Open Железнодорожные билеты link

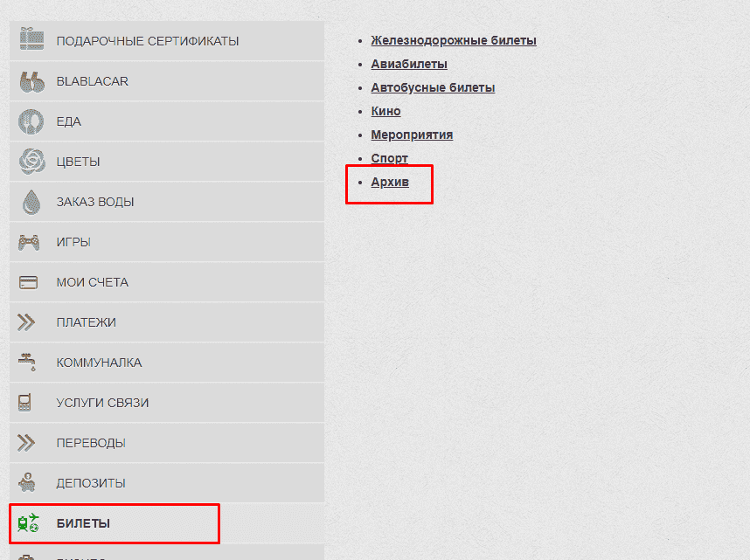453,40
